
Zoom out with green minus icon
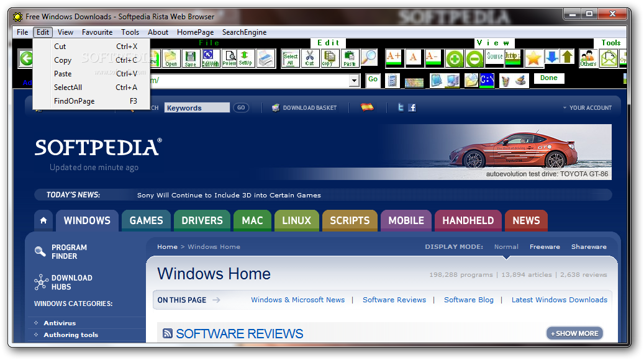[x=474, y=59]
